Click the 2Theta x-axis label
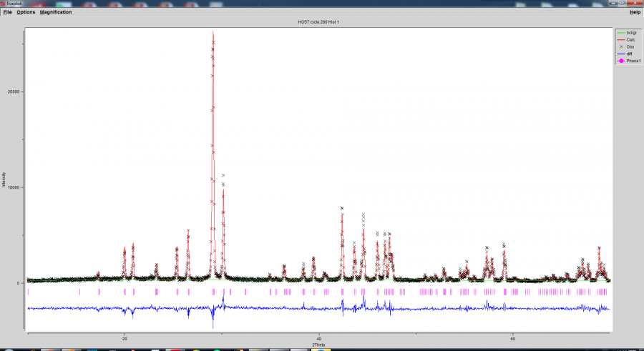The image size is (644, 351). pyautogui.click(x=319, y=345)
